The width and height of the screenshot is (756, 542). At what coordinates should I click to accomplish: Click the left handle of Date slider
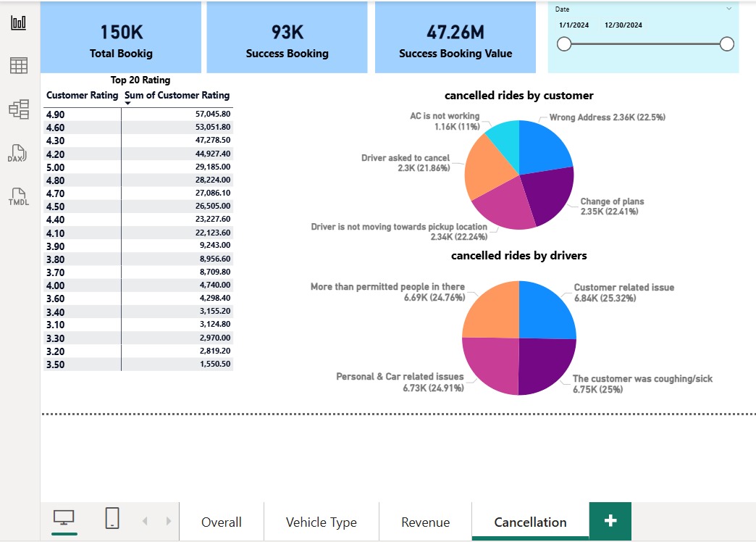564,44
